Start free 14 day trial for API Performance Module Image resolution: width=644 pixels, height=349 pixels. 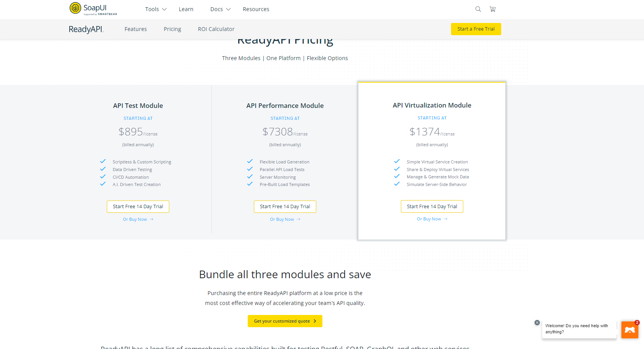click(285, 207)
